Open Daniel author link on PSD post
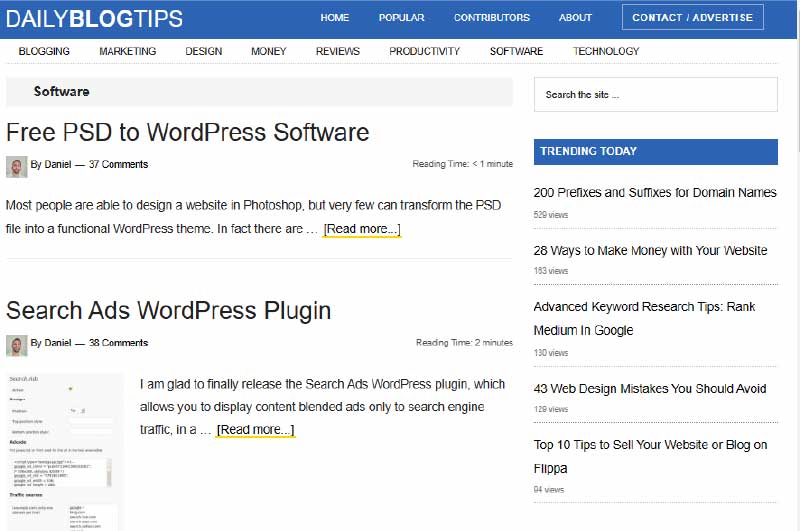 tap(58, 164)
